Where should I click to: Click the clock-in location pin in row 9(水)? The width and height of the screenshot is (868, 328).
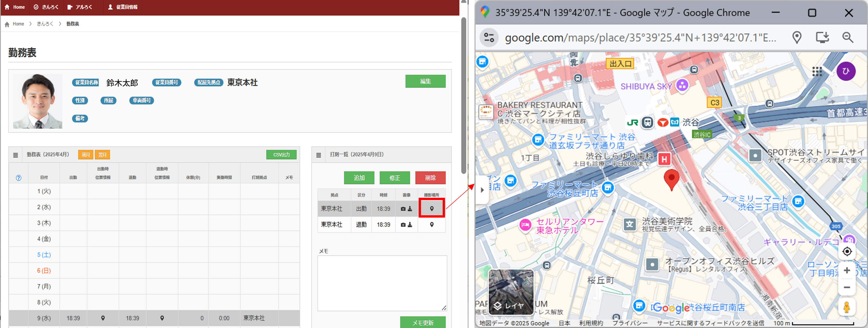pos(103,318)
